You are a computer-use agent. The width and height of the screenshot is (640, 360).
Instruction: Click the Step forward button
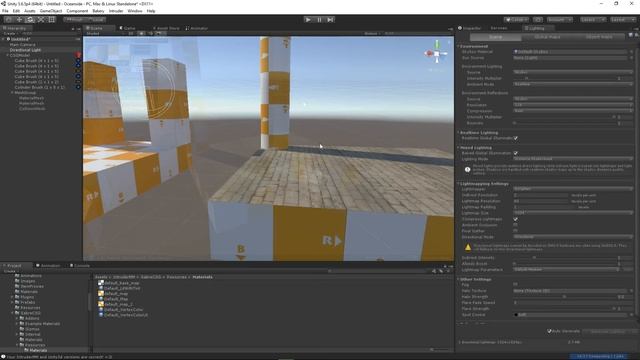click(330, 19)
